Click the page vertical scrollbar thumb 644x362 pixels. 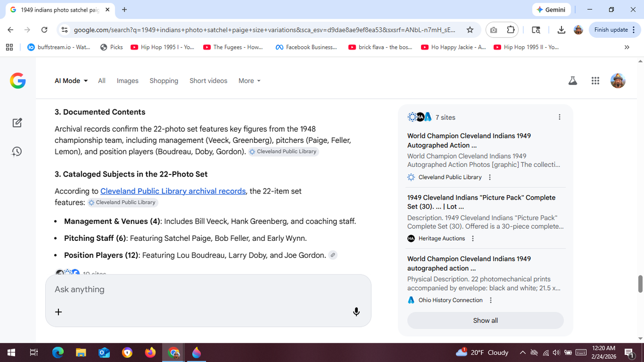tap(640, 284)
